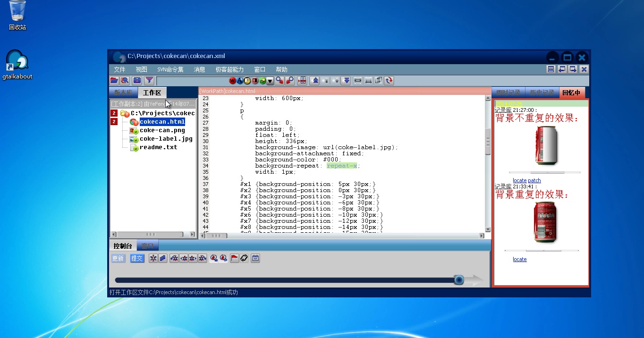This screenshot has height=338, width=644.
Task: Click the folder search icon in toolbar
Action: (x=125, y=81)
